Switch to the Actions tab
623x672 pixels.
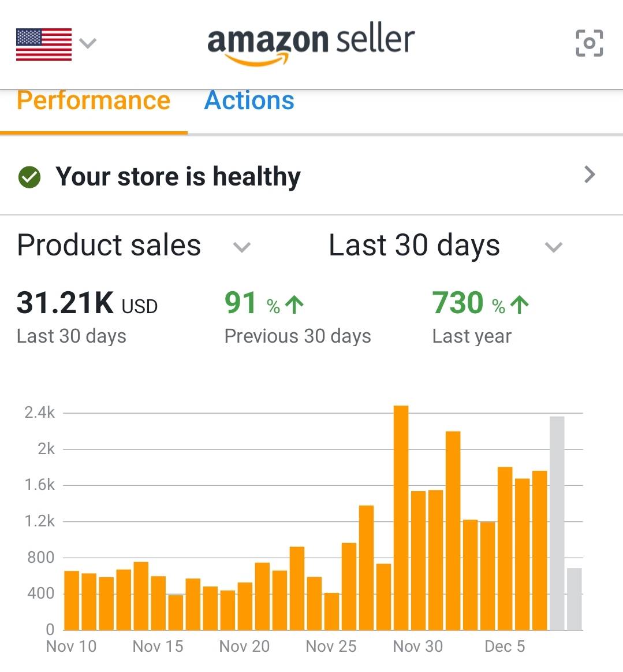pyautogui.click(x=249, y=101)
